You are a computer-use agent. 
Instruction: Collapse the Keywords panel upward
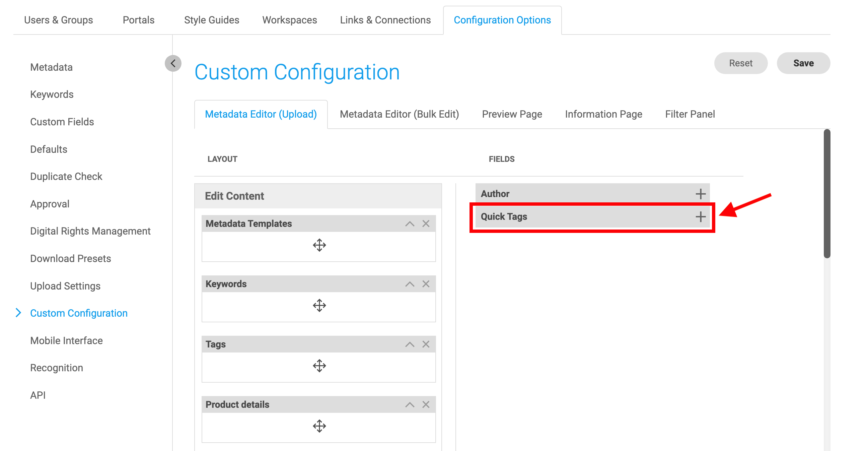coord(410,284)
